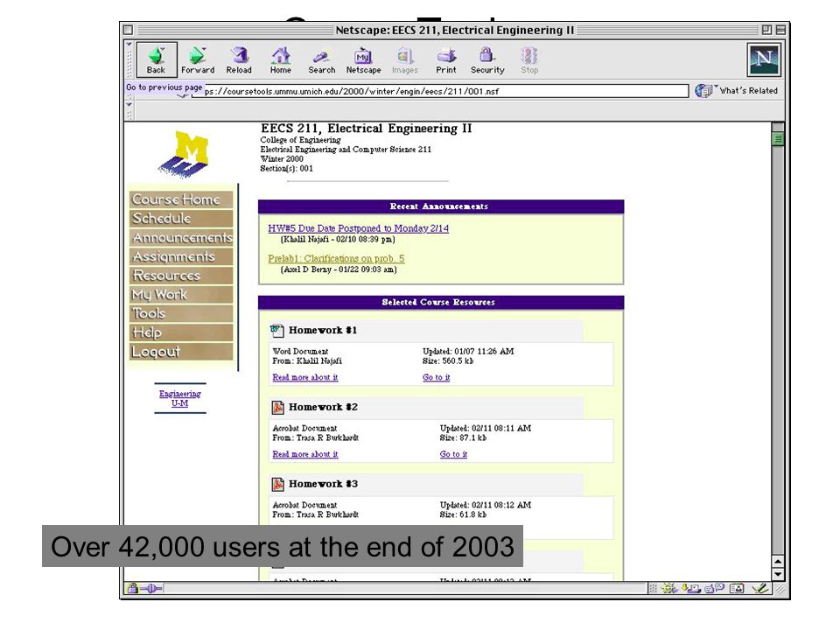The image size is (840, 630).
Task: Open Resources in the sidebar
Action: [181, 276]
